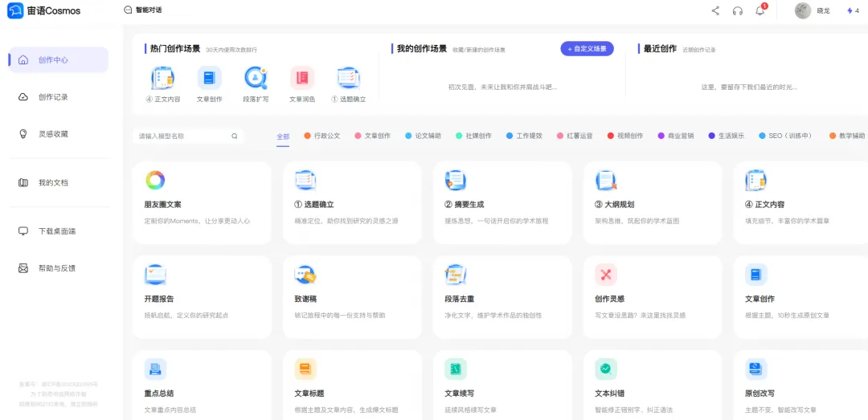
Task: Filter by 行政公文 category
Action: point(322,136)
